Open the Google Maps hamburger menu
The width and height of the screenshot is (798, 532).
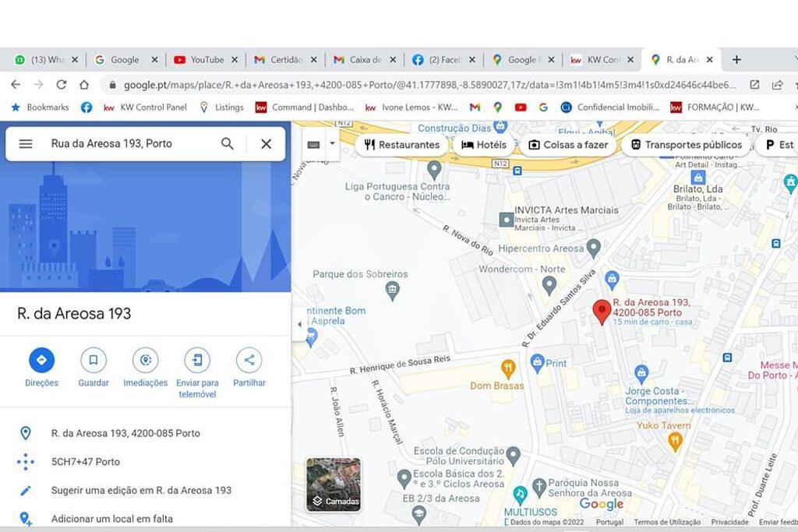coord(26,144)
